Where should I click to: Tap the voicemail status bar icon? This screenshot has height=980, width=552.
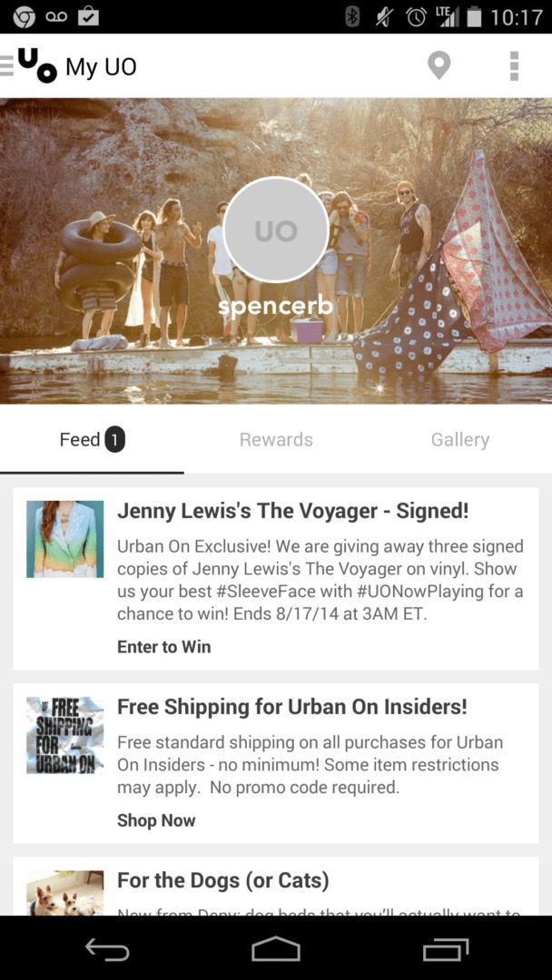pos(55,17)
